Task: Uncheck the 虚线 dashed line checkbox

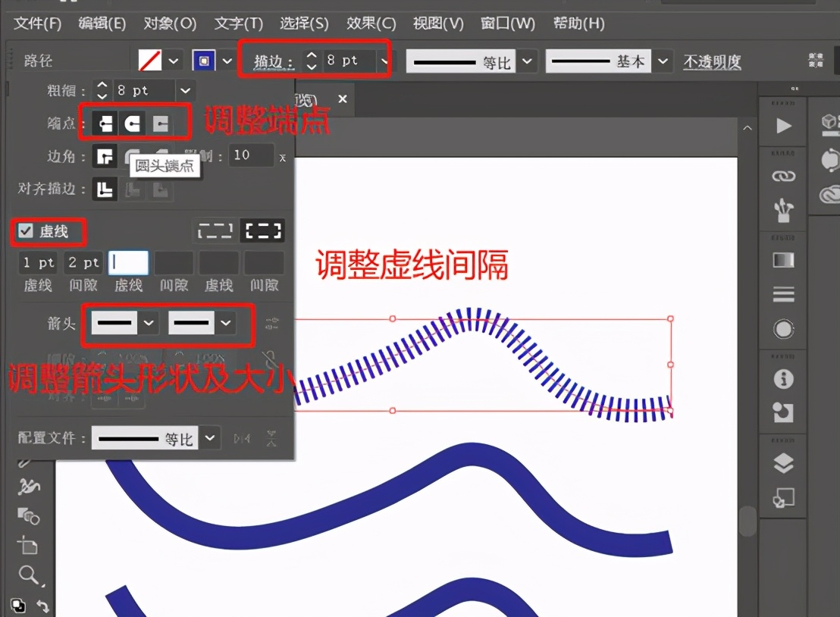Action: pyautogui.click(x=25, y=231)
